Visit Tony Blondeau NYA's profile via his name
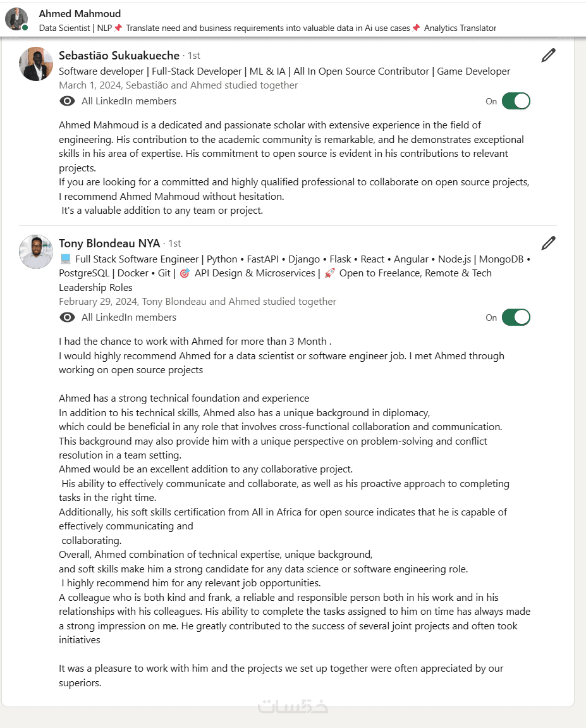Screen dimensions: 586x728 pyautogui.click(x=109, y=244)
